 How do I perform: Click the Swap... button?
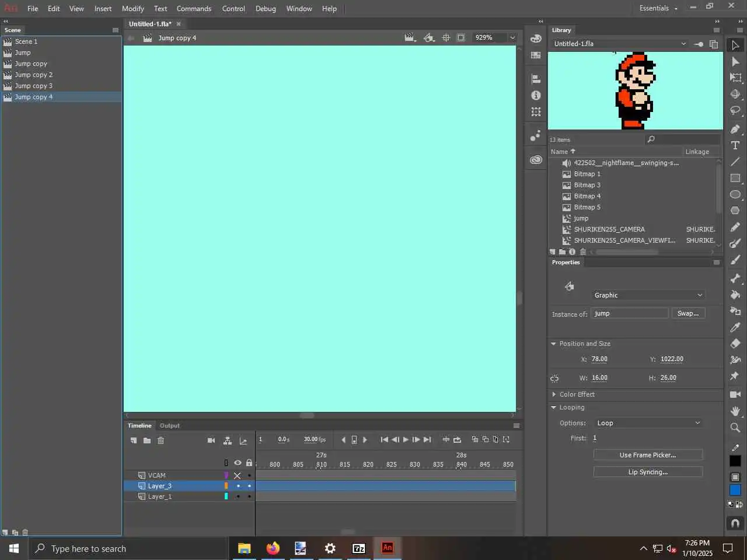688,313
